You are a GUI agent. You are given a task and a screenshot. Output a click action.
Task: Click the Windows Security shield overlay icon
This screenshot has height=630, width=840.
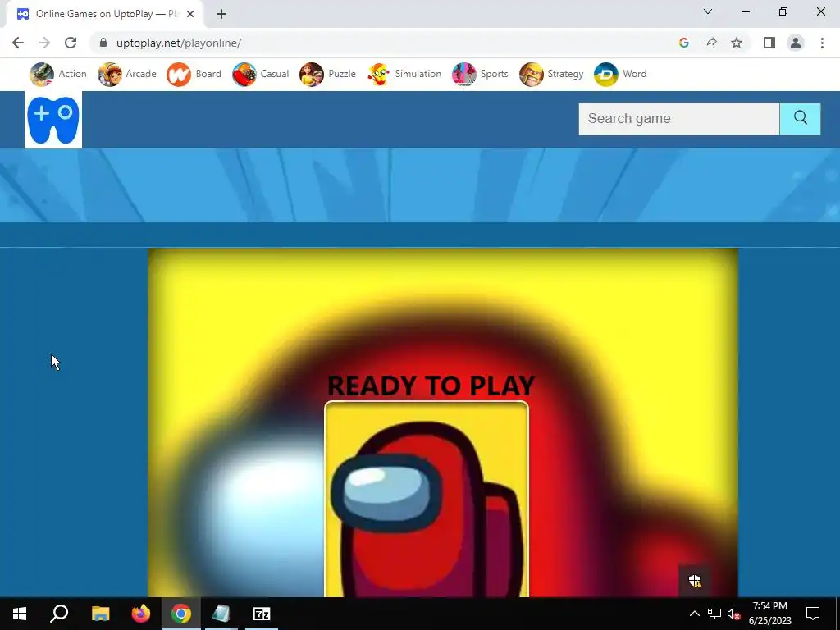point(695,580)
